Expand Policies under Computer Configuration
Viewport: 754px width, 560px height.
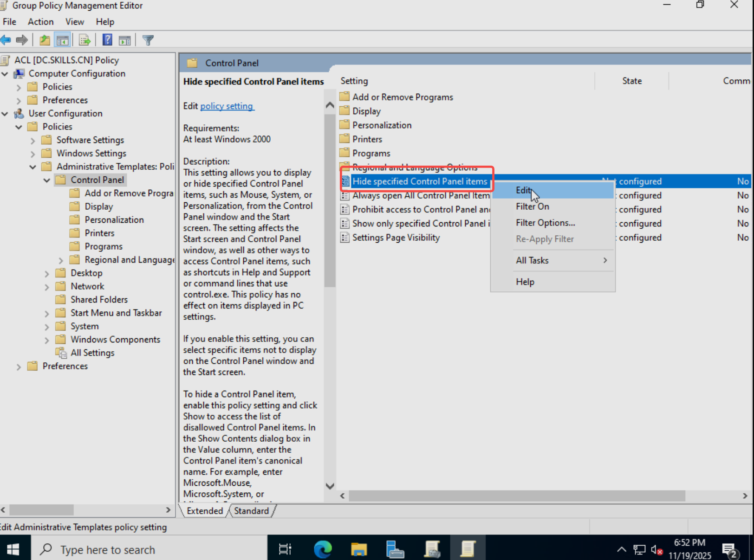tap(19, 87)
